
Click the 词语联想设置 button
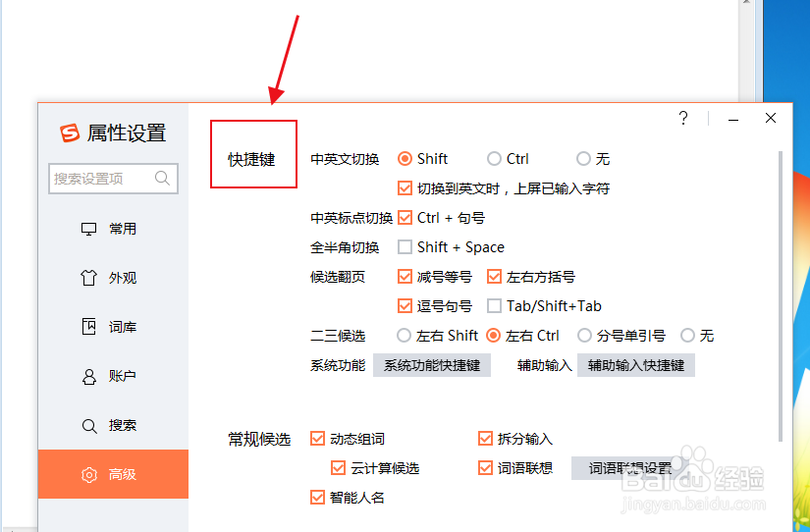click(629, 468)
